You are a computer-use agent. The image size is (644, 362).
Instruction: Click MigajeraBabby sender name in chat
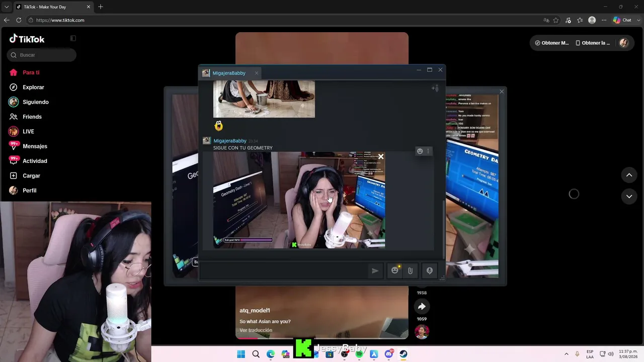tap(230, 141)
